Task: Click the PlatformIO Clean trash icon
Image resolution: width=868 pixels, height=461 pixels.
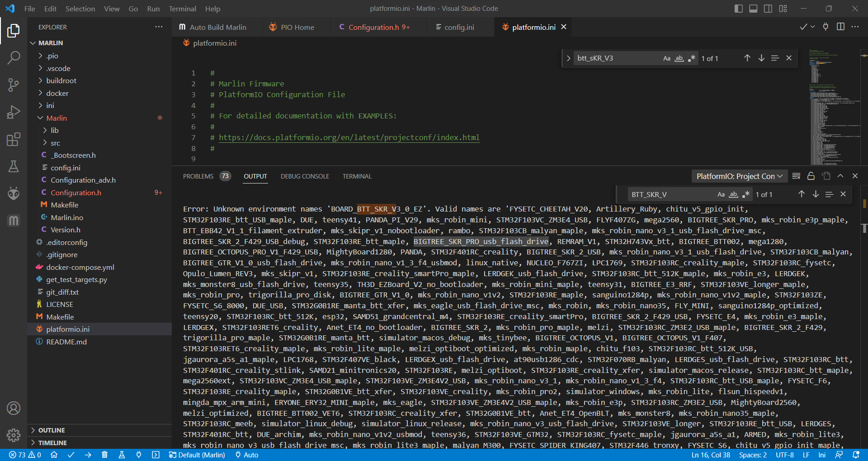Action: (104, 455)
